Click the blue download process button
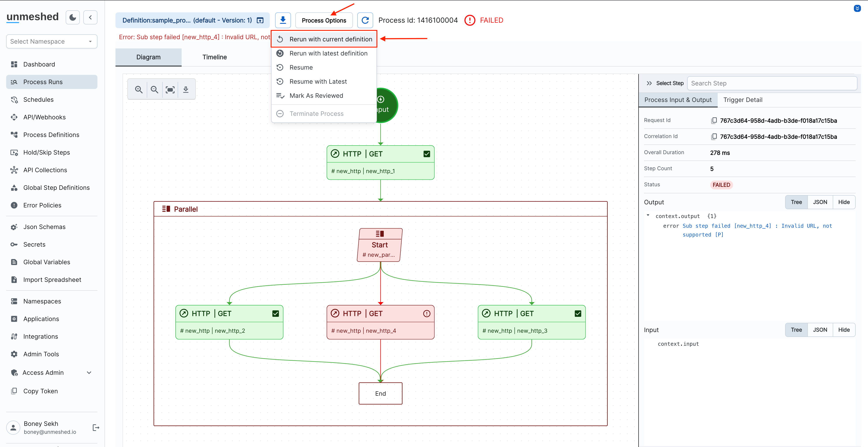This screenshot has width=868, height=447. point(283,20)
